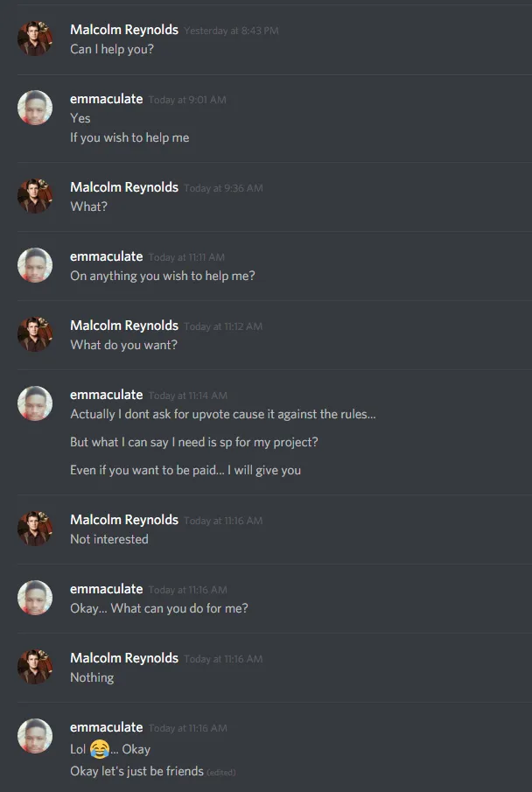The width and height of the screenshot is (532, 792).
Task: Open emmaculate's avatar beside the "Lol" message
Action: [35, 736]
